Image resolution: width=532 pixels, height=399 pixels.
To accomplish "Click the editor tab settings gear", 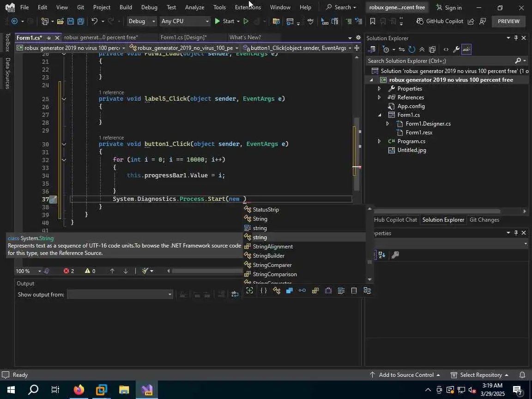I will click(x=358, y=38).
